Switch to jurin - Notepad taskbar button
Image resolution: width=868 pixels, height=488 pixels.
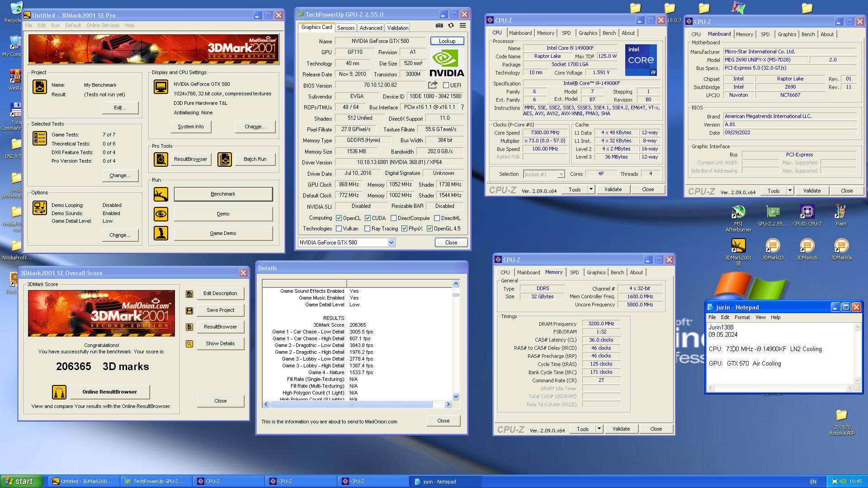[445, 482]
